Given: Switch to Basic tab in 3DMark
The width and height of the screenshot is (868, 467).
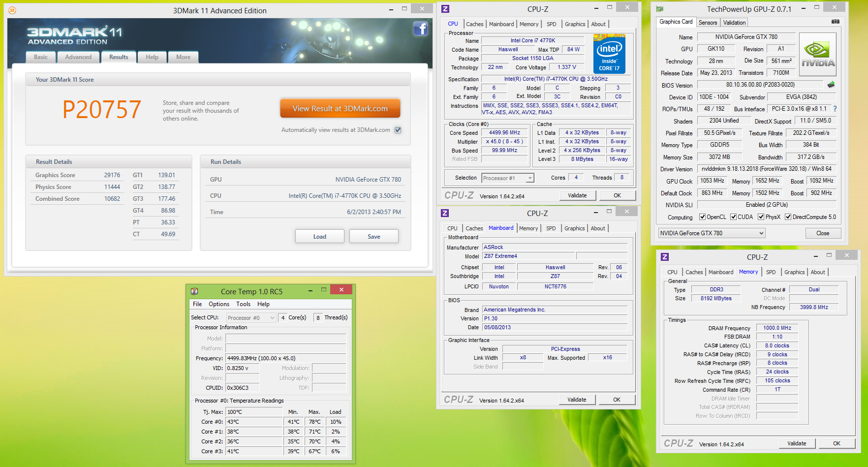Looking at the screenshot, I should coord(41,57).
